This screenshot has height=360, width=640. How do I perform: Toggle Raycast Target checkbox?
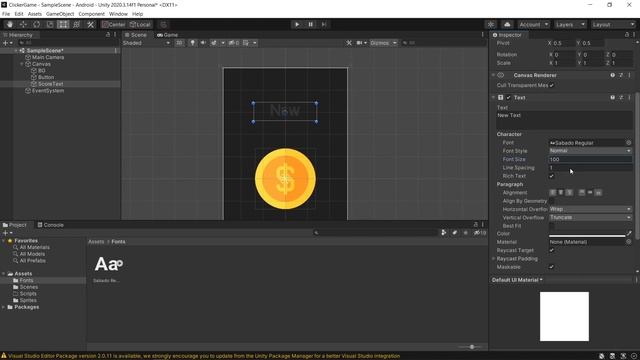click(x=552, y=250)
